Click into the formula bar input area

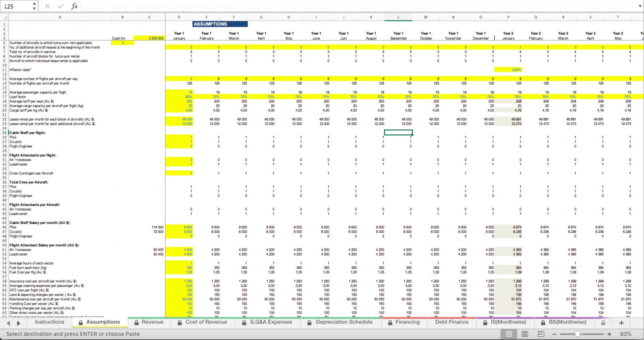coord(359,6)
